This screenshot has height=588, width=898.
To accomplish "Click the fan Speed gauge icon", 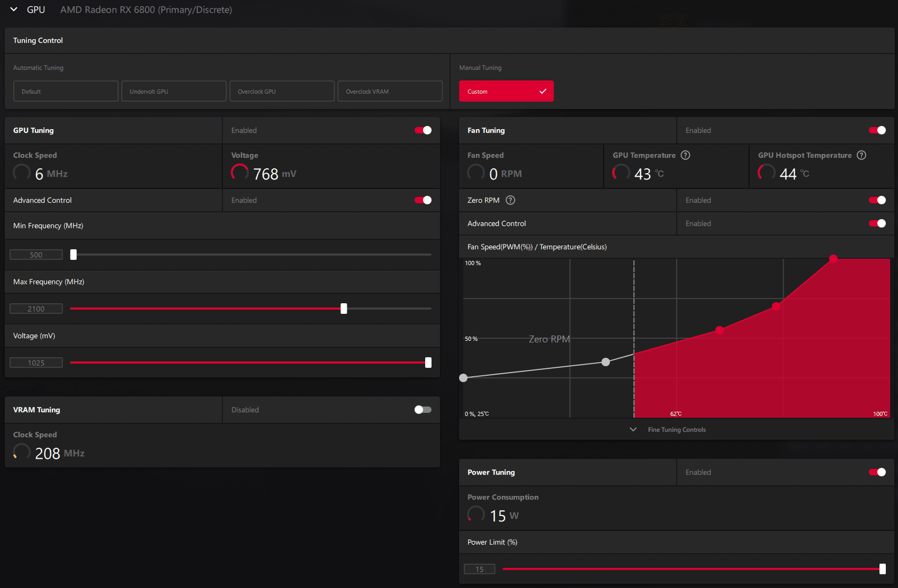I will [x=476, y=172].
